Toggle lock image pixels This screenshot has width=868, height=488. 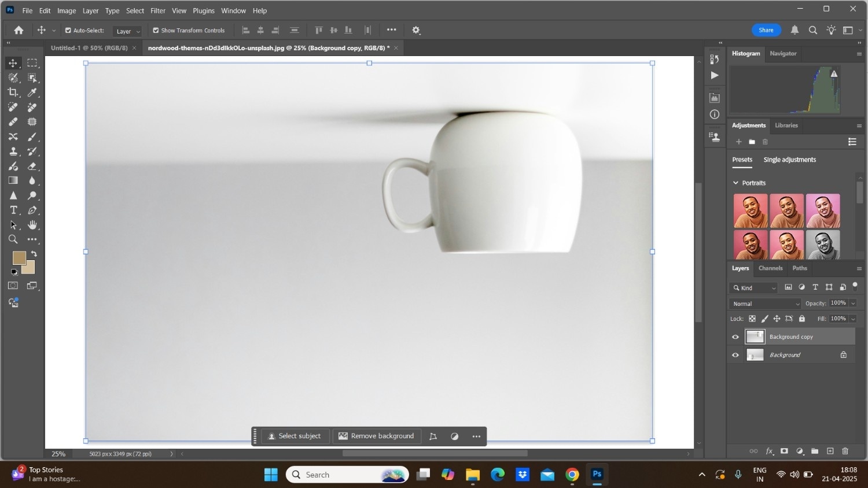pos(764,319)
